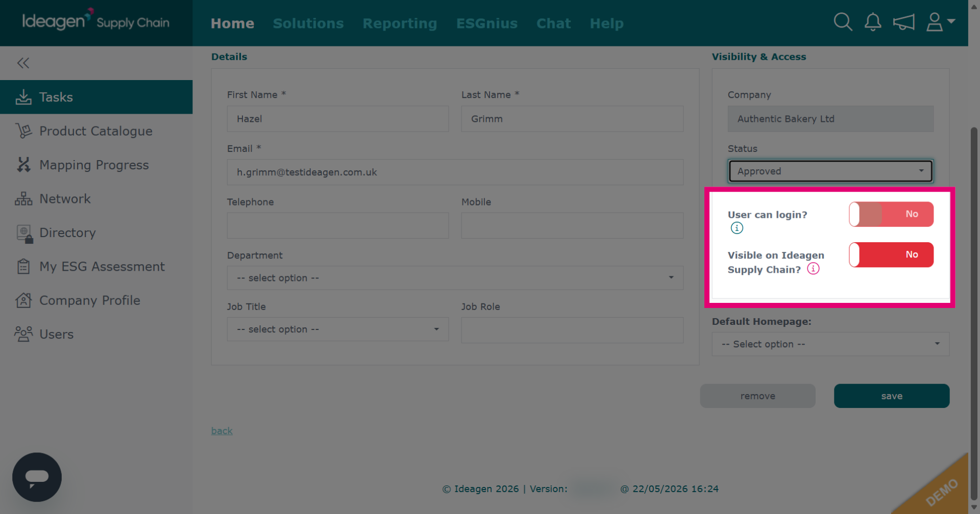Open the Help menu

[606, 23]
